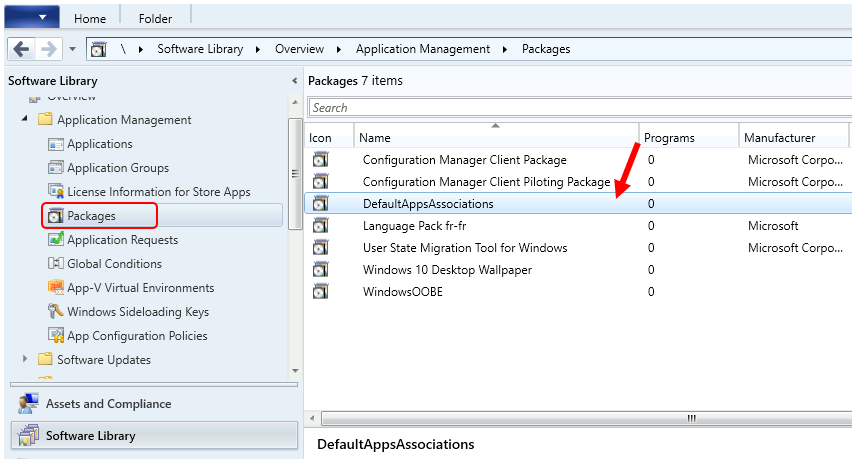Screen dimensions: 860x466
Task: Open the blue application menu dropdown
Action: [x=32, y=17]
